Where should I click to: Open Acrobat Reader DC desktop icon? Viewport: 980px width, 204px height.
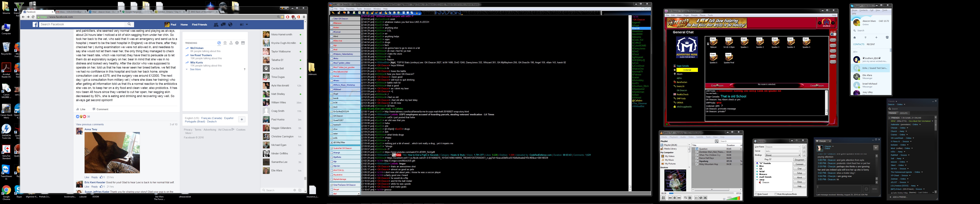[6, 70]
